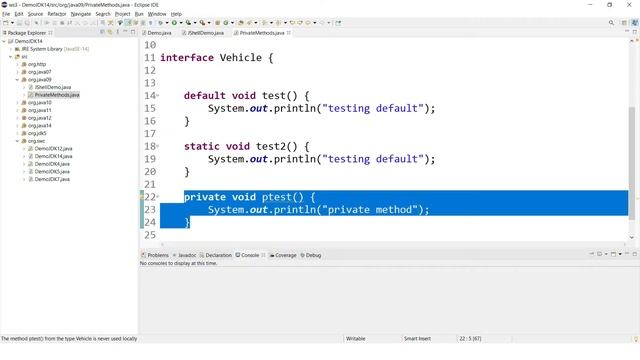The width and height of the screenshot is (640, 360).
Task: Click the editor vertical scrollbar
Action: 632,163
